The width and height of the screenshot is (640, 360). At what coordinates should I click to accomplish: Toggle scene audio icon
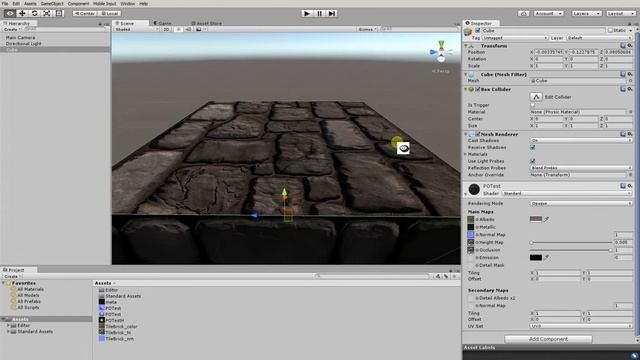189,29
